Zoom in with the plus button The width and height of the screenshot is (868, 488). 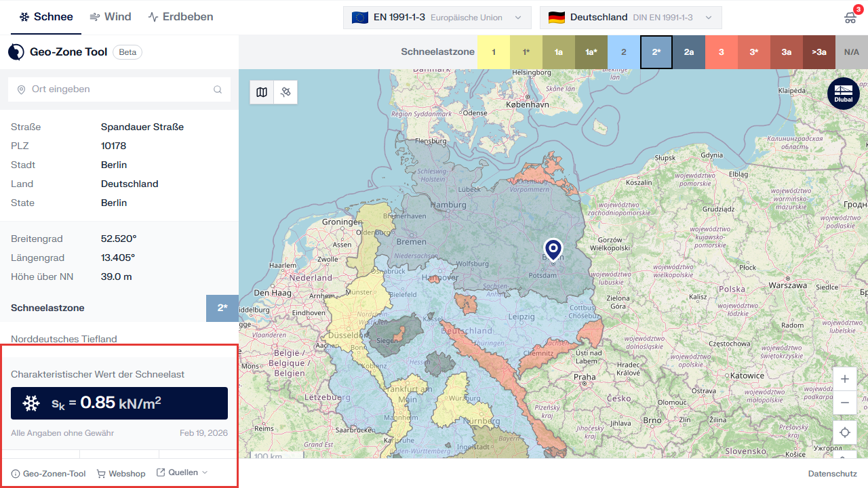pyautogui.click(x=845, y=379)
